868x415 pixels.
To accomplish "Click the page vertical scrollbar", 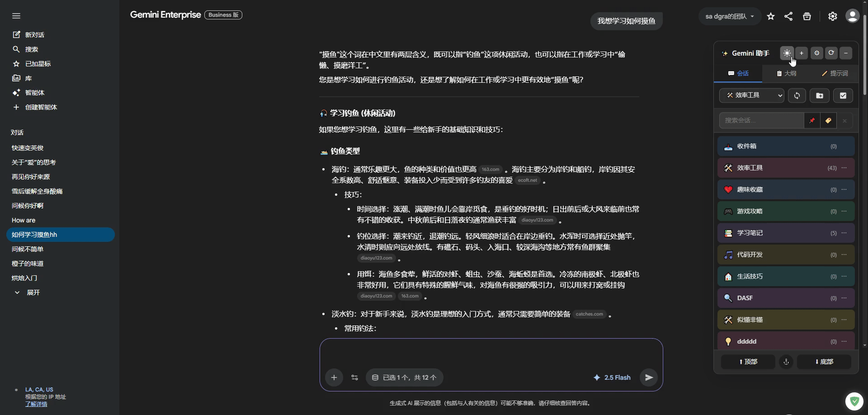I will coord(865,54).
